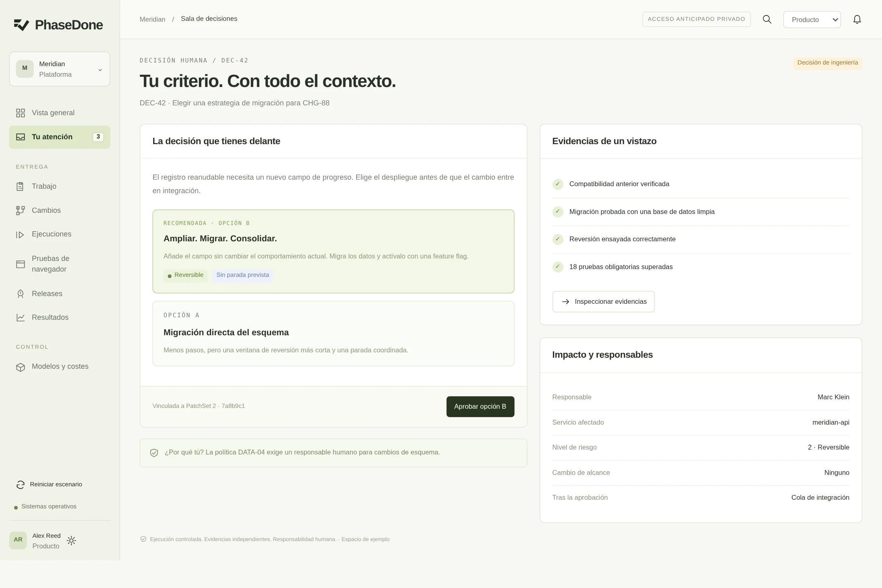This screenshot has height=588, width=882.
Task: Click the Reversible tag on option B
Action: pos(185,276)
